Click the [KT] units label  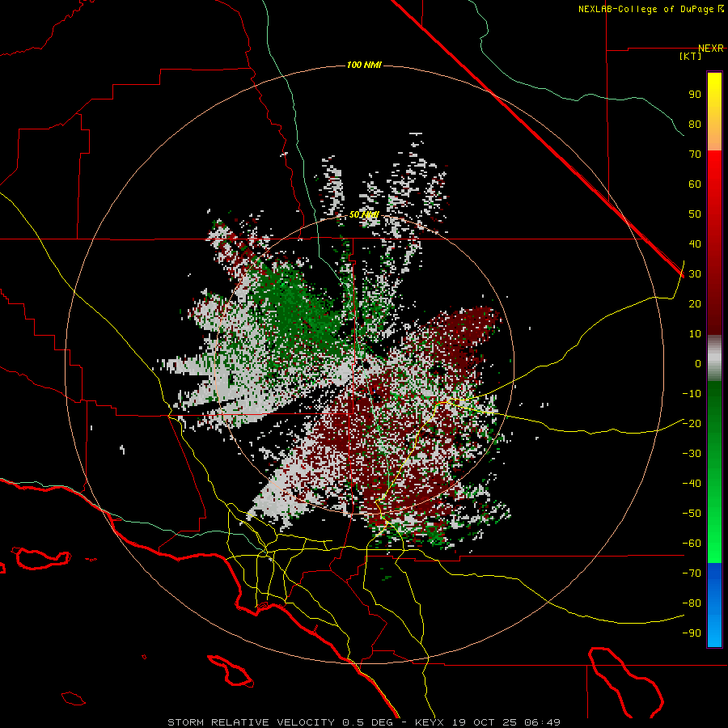691,56
